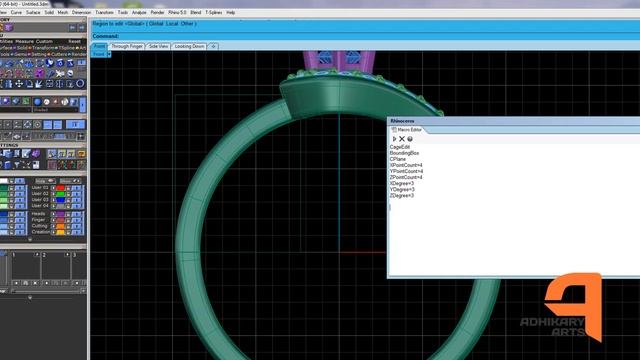Open the Front viewport title dropdown
Screen dimensions: 640x360
coord(109,54)
